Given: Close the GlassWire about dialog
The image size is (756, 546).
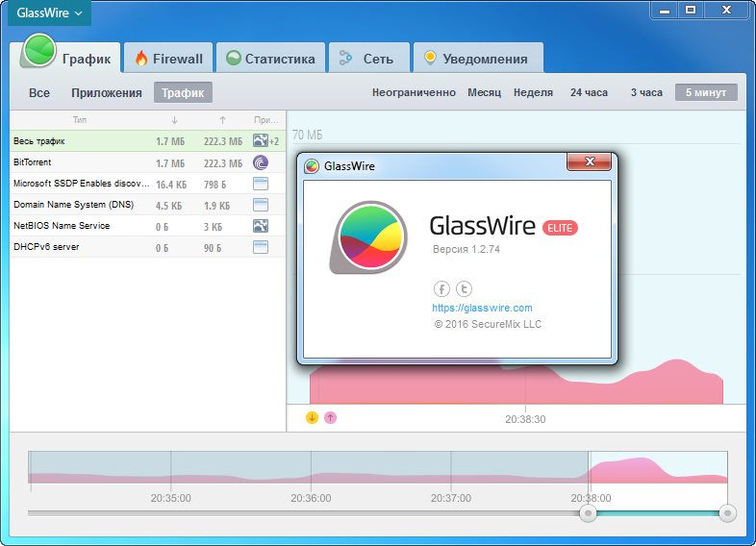Looking at the screenshot, I should point(590,161).
